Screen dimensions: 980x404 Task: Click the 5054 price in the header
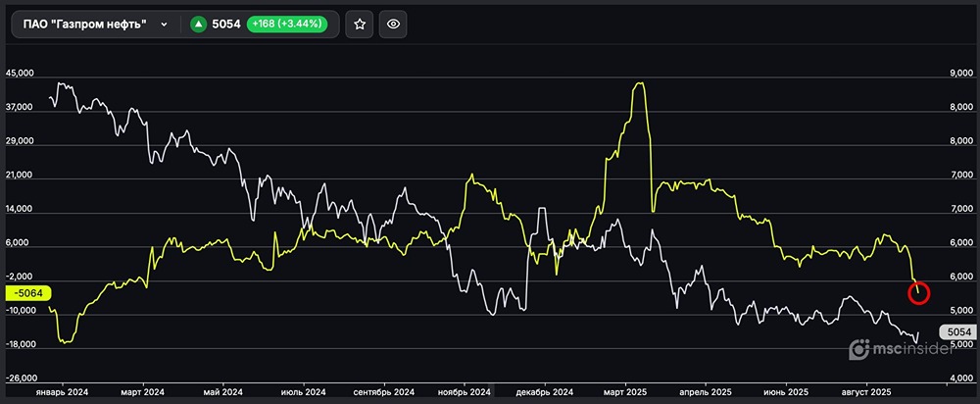(x=226, y=25)
